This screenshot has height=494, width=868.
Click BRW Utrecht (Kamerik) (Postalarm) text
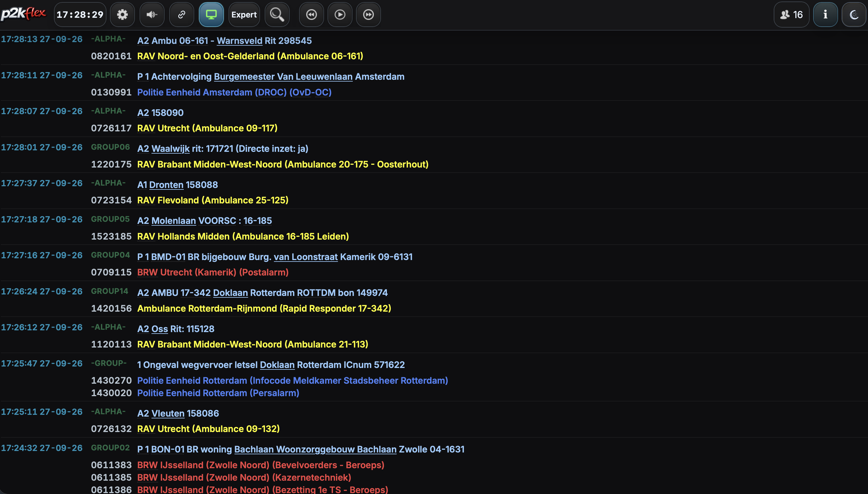coord(213,273)
